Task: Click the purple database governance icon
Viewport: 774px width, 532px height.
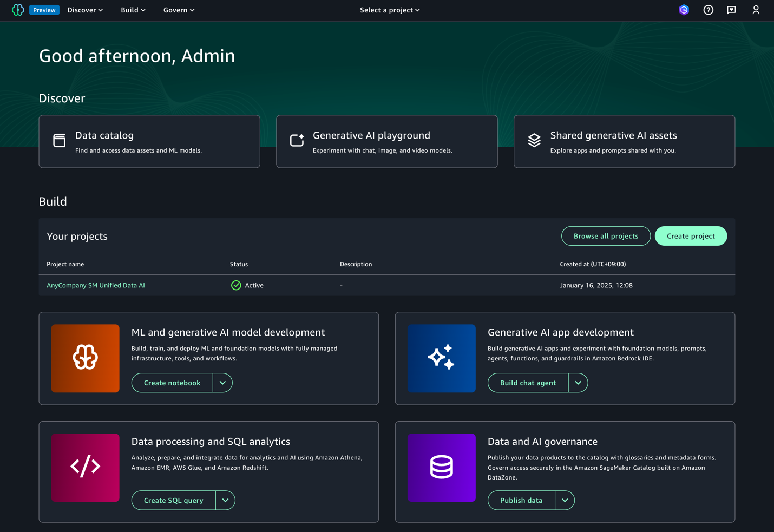Action: coord(442,468)
